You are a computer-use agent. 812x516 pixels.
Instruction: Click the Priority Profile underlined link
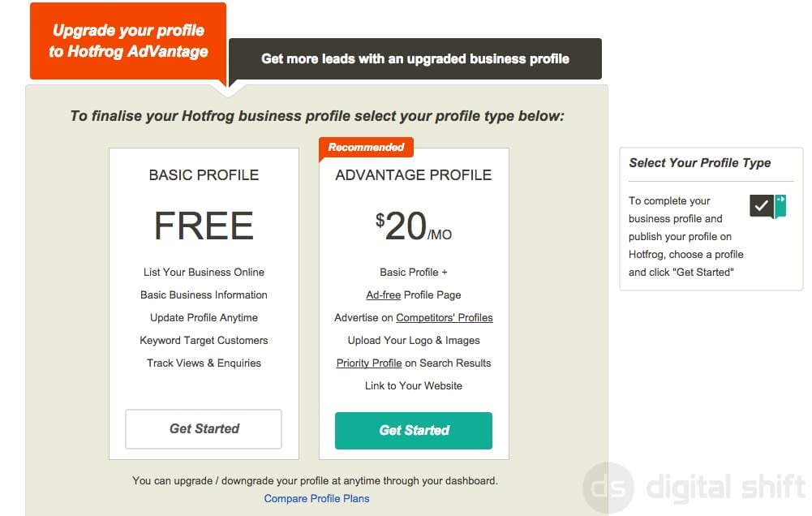coord(369,363)
